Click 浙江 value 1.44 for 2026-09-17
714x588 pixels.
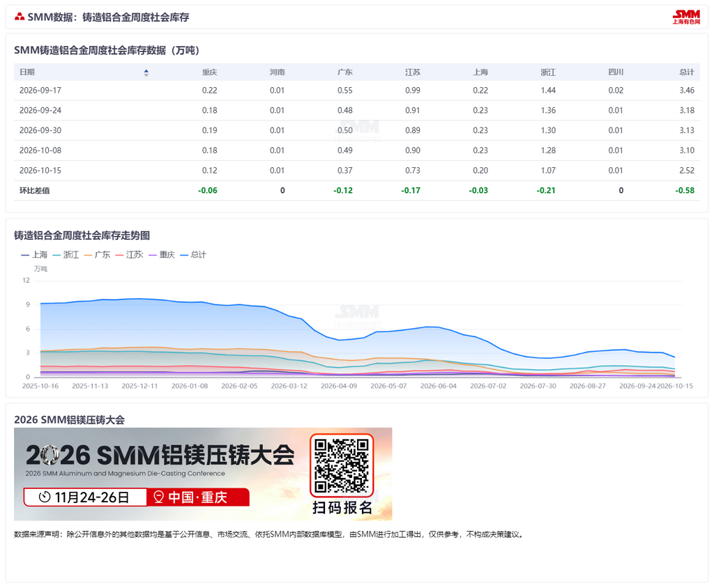point(548,90)
